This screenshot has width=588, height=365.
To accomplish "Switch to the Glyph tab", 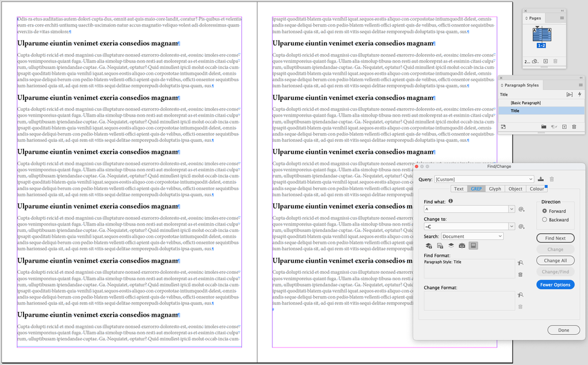I will 495,189.
